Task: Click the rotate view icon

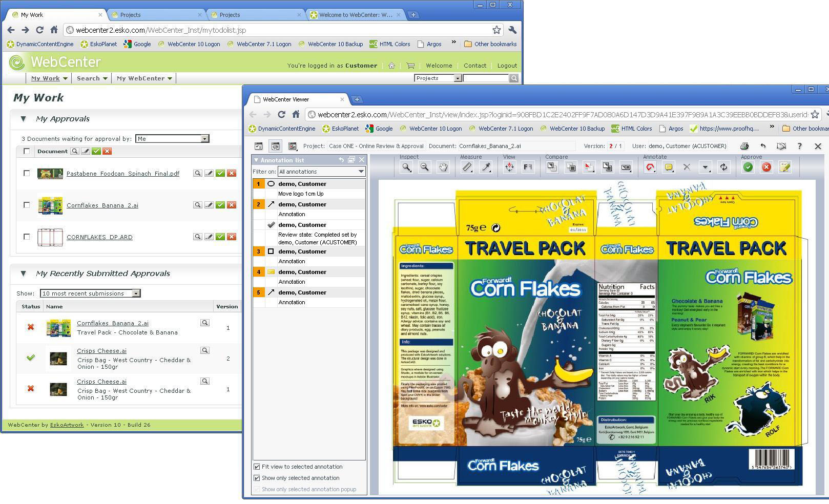Action: click(510, 167)
